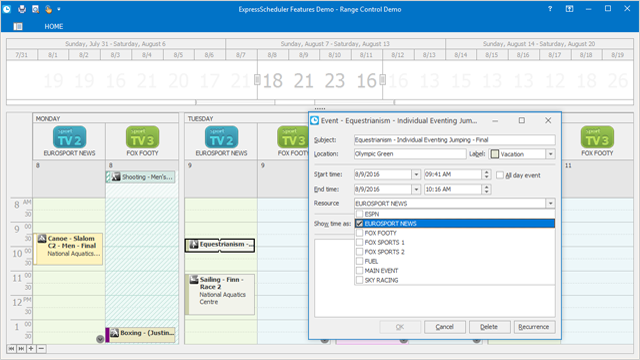Enable the All day event checkbox
Viewport: 640px width, 360px height.
point(500,175)
